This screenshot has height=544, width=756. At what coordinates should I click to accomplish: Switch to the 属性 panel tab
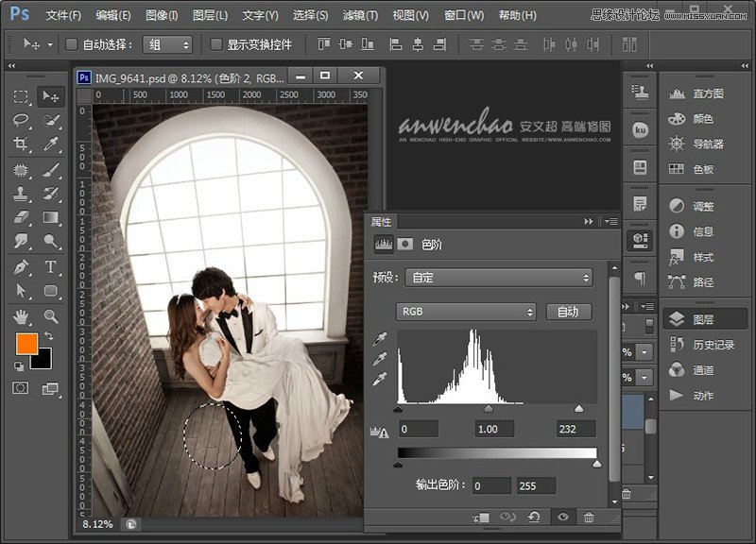(x=382, y=223)
